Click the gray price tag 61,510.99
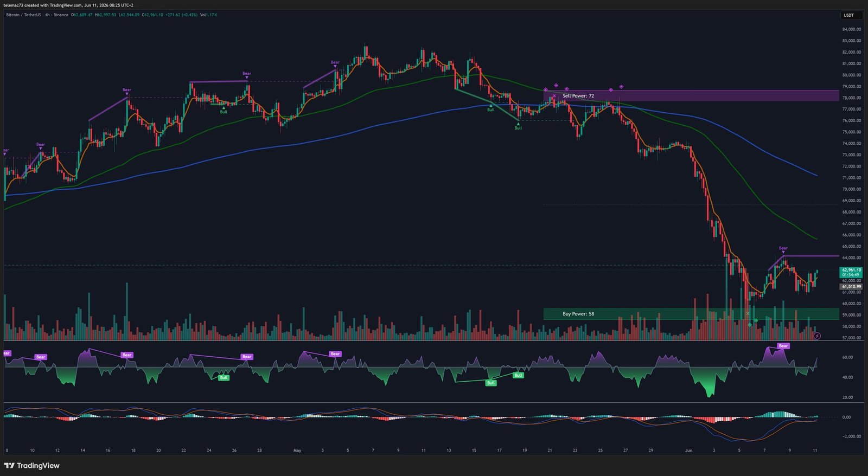Screen dimensions: 868x476 pyautogui.click(x=851, y=286)
